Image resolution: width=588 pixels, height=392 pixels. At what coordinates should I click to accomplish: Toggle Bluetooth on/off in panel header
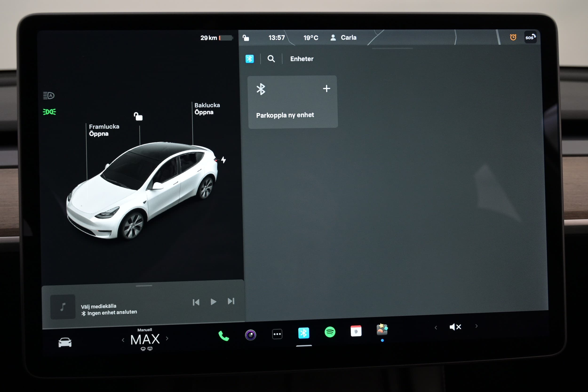250,59
